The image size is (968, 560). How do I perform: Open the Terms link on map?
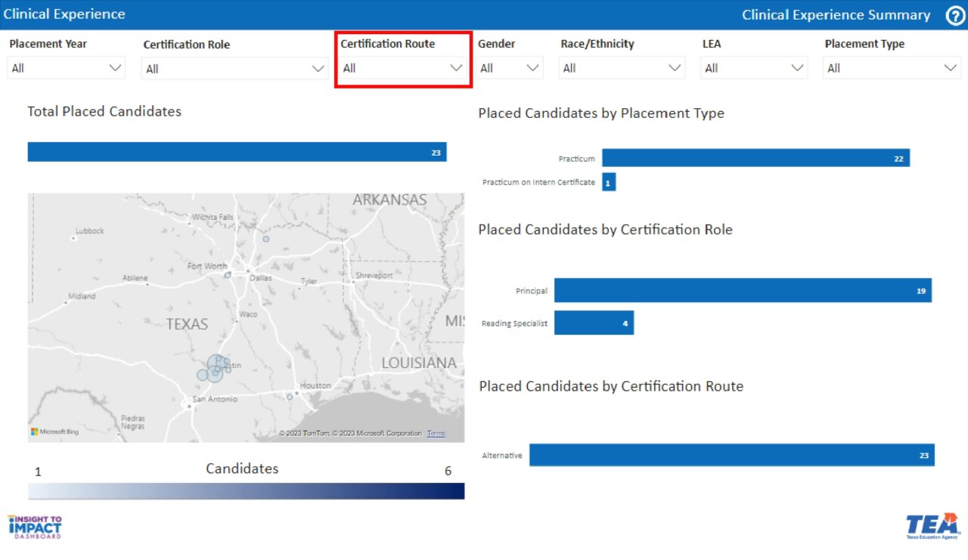point(436,434)
